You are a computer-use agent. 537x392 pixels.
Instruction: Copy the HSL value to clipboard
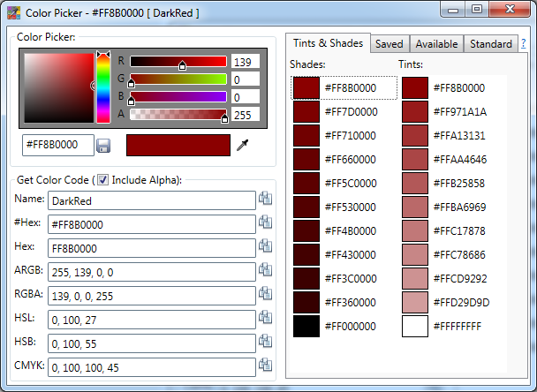pos(265,318)
